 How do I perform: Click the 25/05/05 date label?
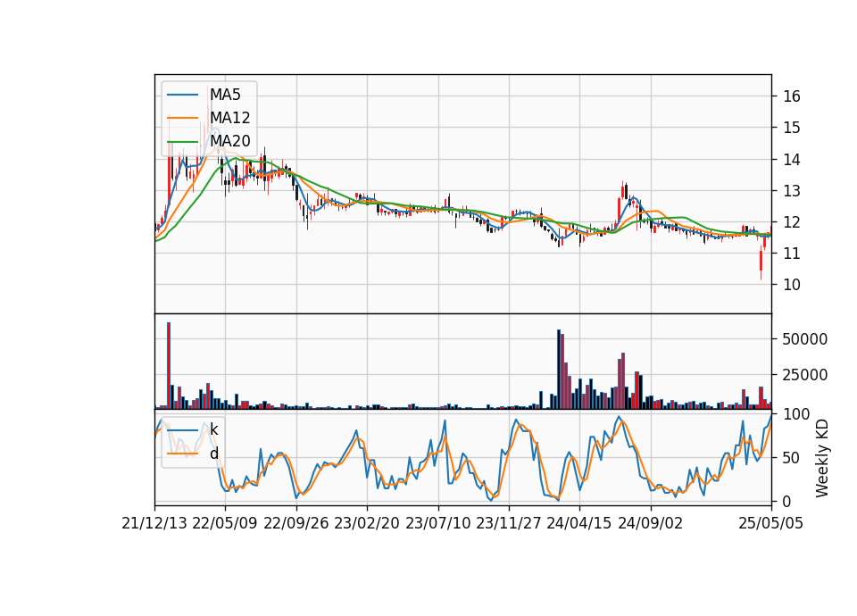point(771,523)
